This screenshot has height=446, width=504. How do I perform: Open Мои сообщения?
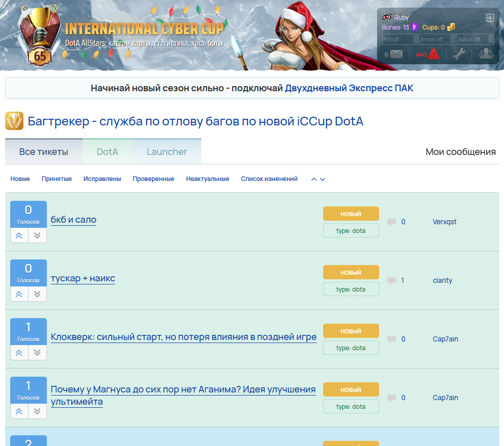[x=461, y=152]
